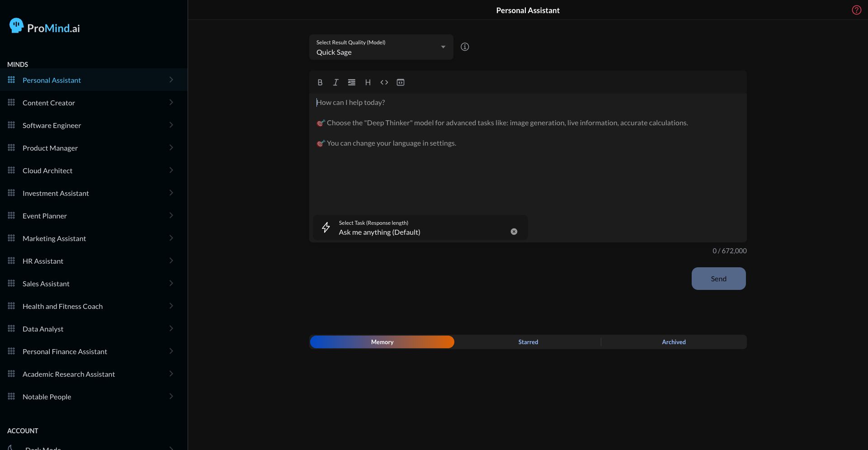Clear the selected task with X
The height and width of the screenshot is (450, 868).
[514, 232]
